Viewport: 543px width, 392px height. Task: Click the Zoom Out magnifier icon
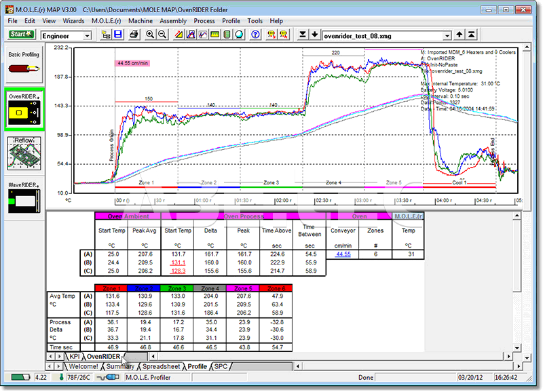pyautogui.click(x=162, y=35)
